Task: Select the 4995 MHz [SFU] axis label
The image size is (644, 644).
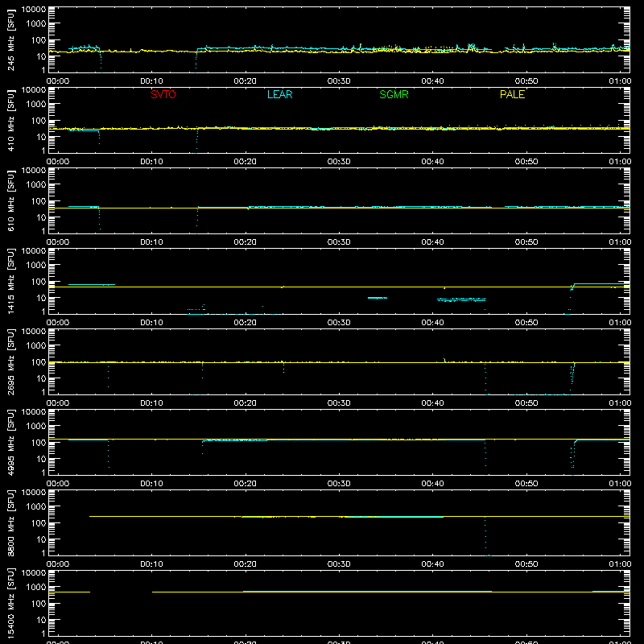Action: pyautogui.click(x=11, y=442)
